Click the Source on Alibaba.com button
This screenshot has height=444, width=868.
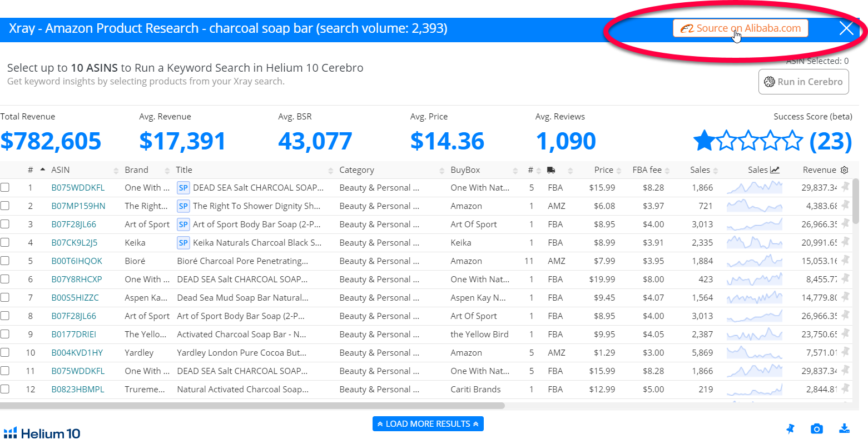coord(740,28)
